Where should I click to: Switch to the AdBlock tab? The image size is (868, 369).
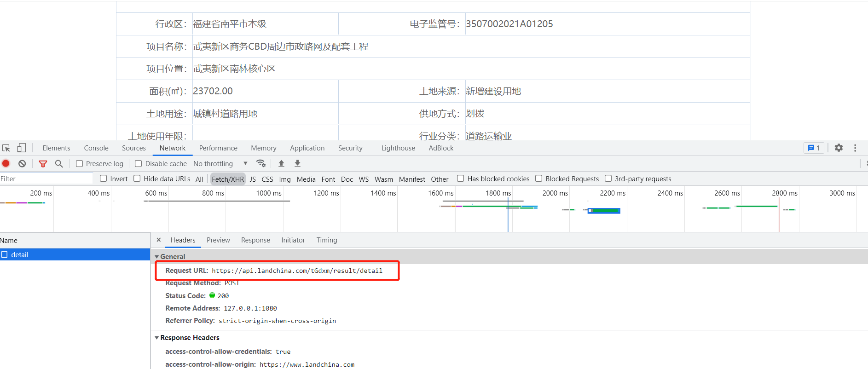[441, 148]
